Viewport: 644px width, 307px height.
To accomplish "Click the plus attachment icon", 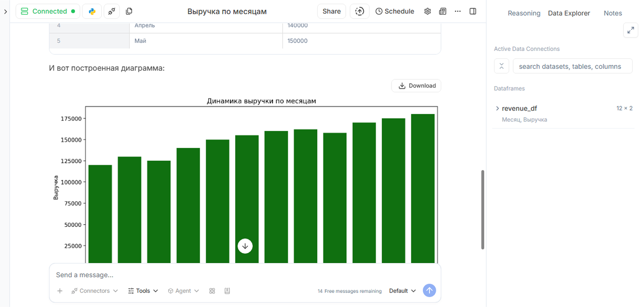I will (60, 291).
